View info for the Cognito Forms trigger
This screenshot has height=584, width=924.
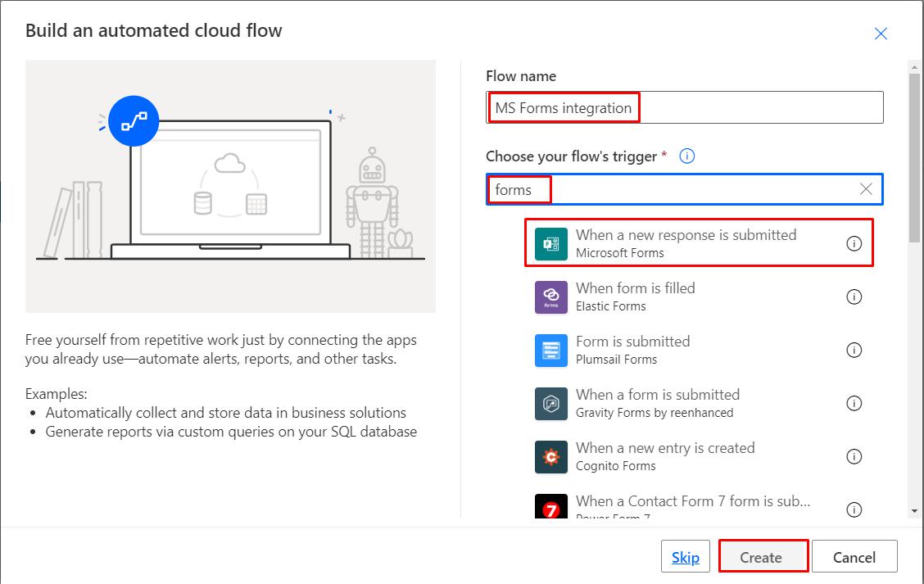point(854,456)
